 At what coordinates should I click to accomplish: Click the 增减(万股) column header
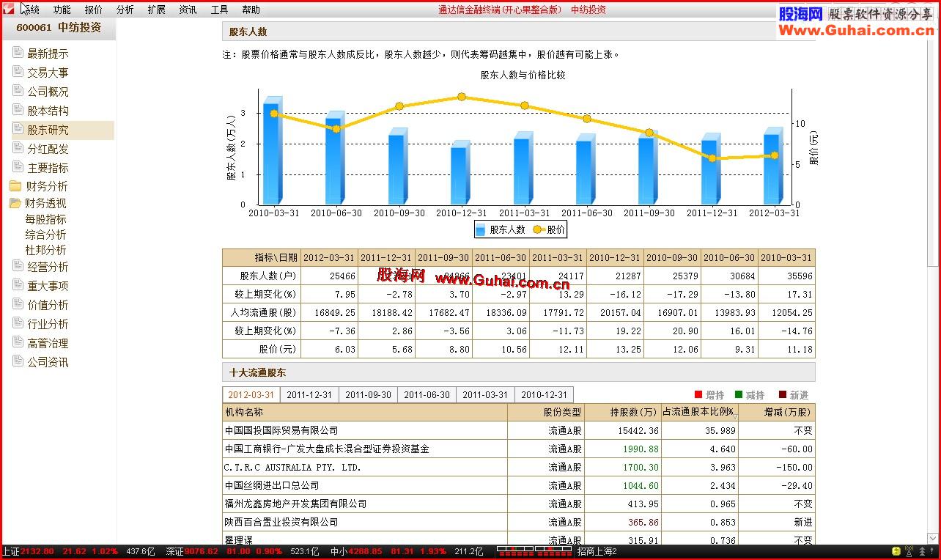tap(777, 412)
